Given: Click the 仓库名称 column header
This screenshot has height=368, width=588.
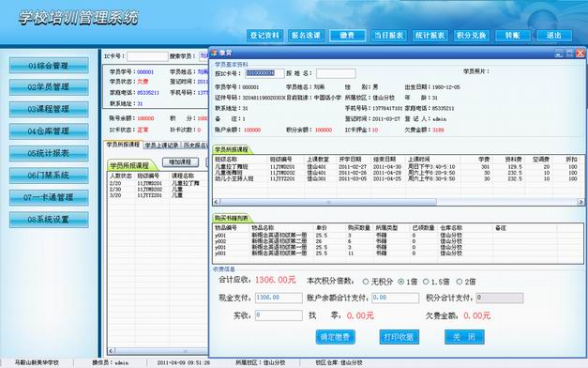Looking at the screenshot, I should pos(465,228).
